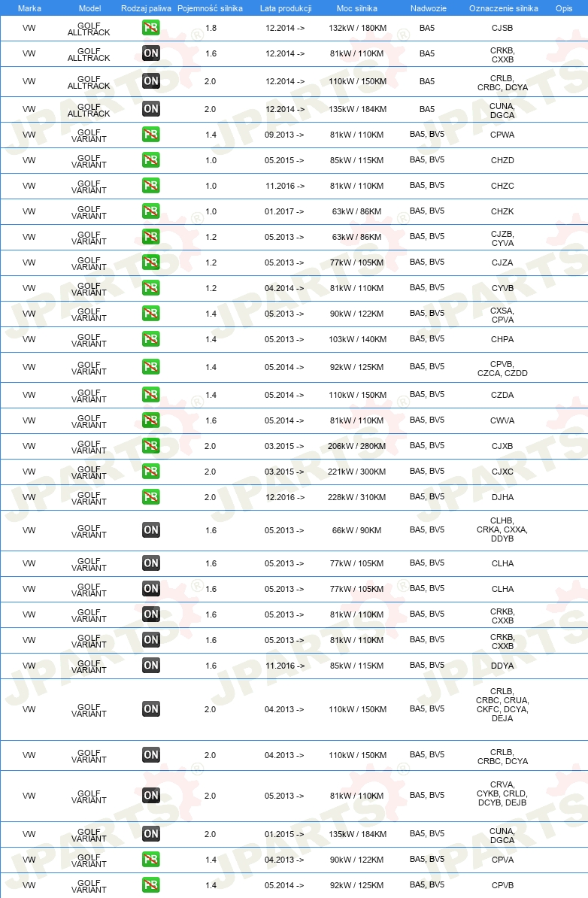This screenshot has width=588, height=898.
Task: Select the 228kW / 310KM power cell
Action: pos(356,497)
